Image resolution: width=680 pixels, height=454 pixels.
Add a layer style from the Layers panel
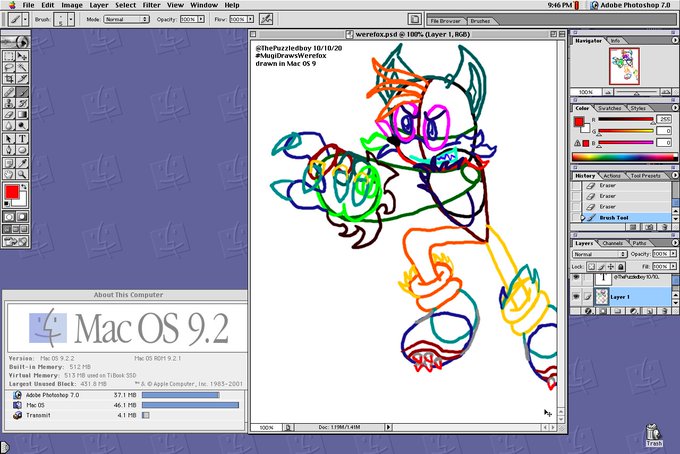click(x=588, y=311)
